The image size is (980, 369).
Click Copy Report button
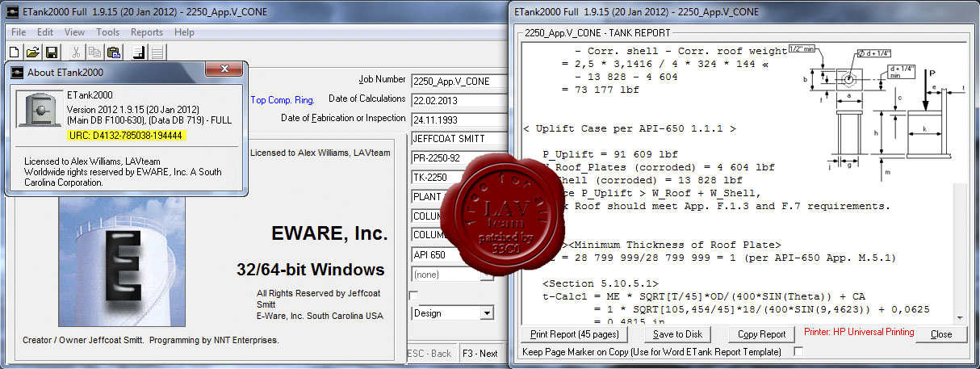761,333
